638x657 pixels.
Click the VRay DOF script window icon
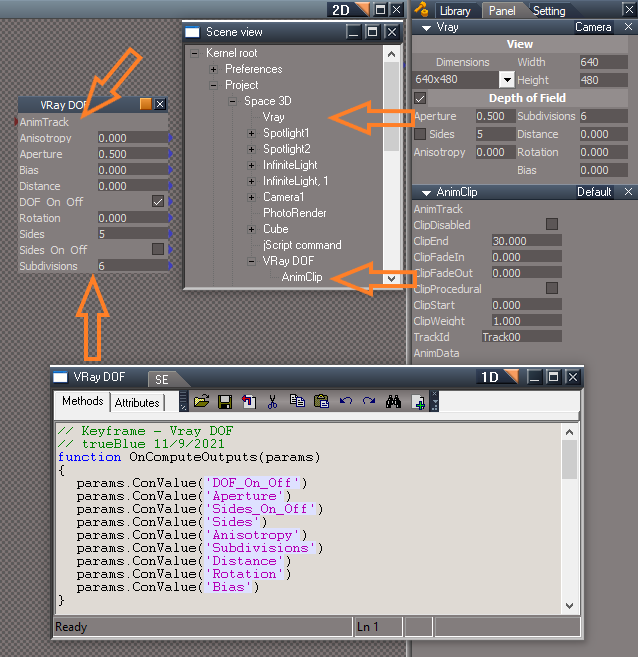point(60,377)
